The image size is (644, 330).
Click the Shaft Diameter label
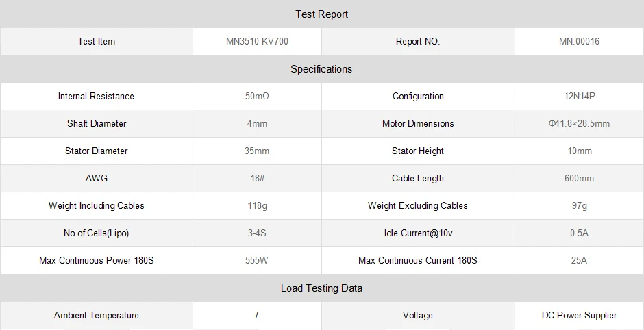click(x=97, y=124)
